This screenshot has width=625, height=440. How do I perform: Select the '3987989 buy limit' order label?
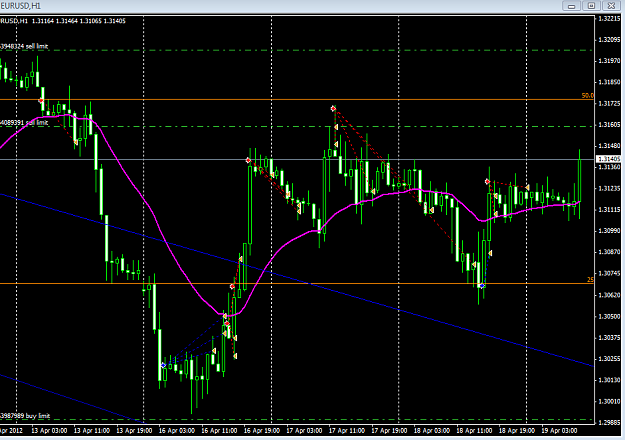(x=25, y=416)
